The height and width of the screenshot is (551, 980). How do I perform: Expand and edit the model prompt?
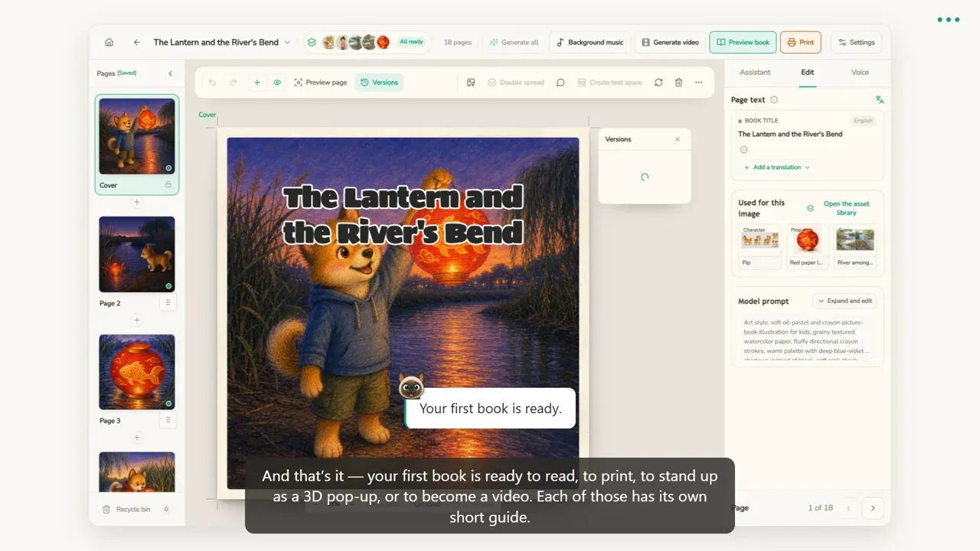[845, 301]
